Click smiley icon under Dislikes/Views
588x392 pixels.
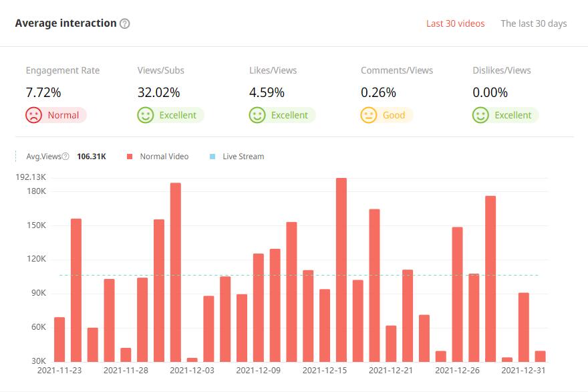pyautogui.click(x=480, y=115)
